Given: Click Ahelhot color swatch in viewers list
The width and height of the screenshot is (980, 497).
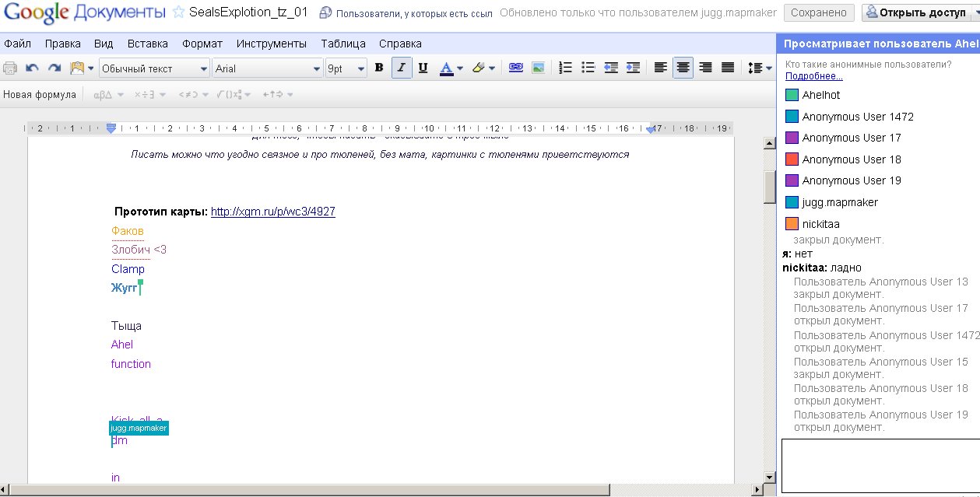Looking at the screenshot, I should (792, 95).
